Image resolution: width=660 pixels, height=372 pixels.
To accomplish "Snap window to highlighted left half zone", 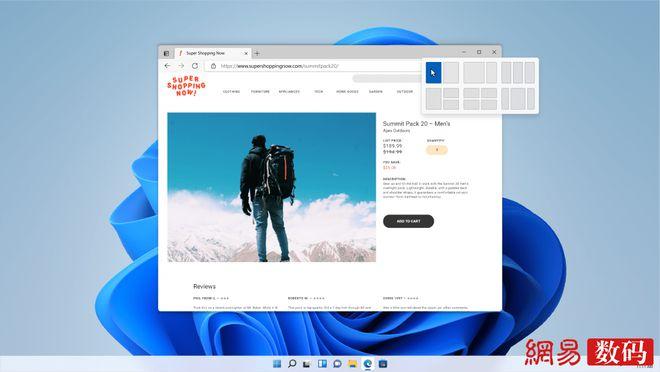I will (x=434, y=73).
